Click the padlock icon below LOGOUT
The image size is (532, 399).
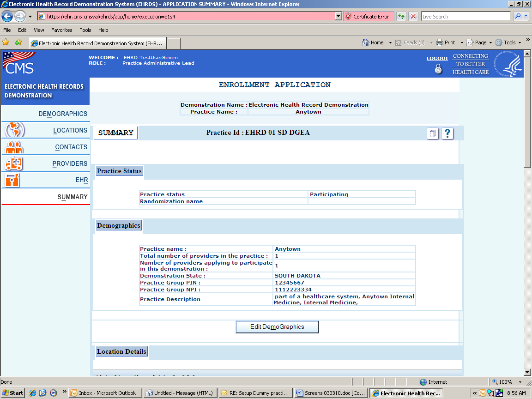point(438,69)
